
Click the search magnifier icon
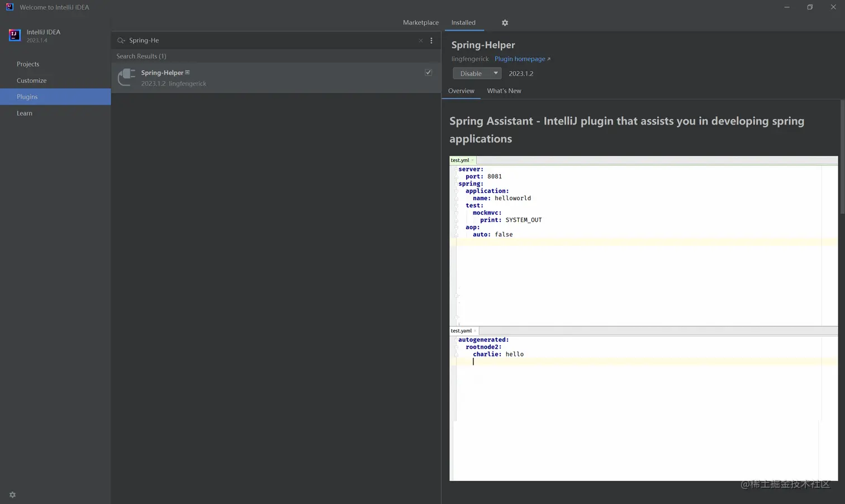[121, 41]
